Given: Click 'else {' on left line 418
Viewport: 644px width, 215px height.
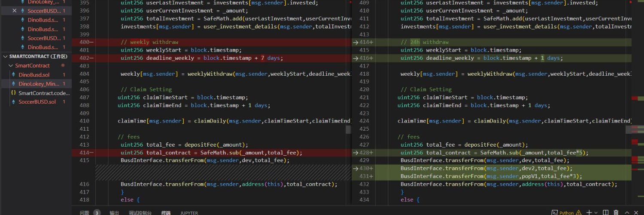Looking at the screenshot, I should pos(130,200).
